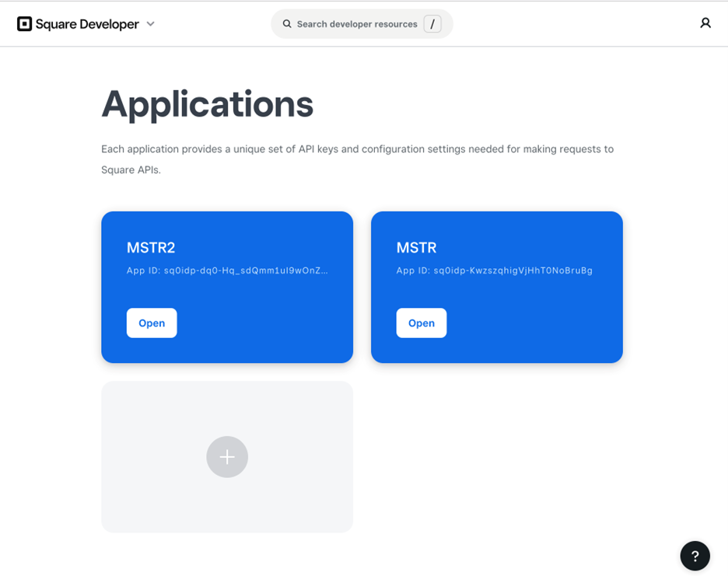Click the magnifying glass search icon
Screen dimensions: 728x576
pyautogui.click(x=287, y=24)
